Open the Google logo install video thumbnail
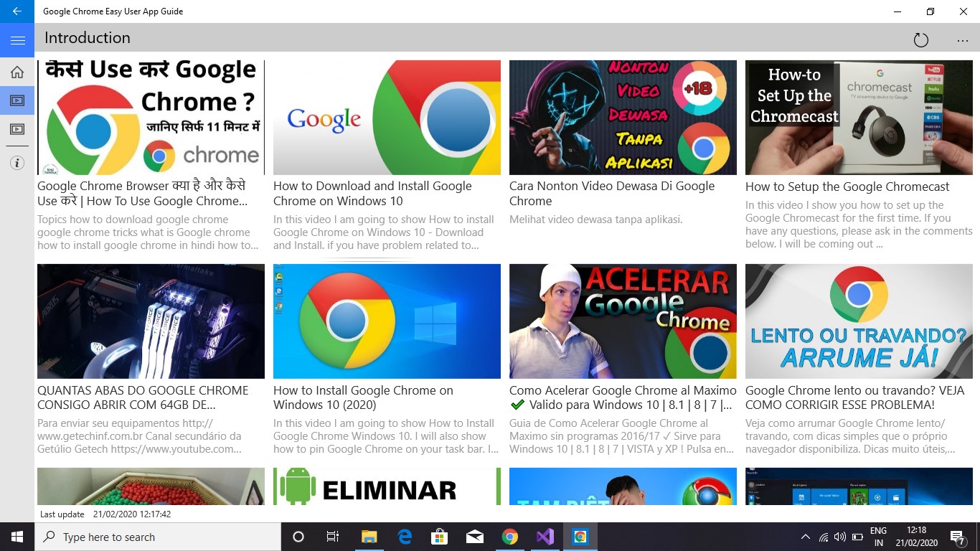980x551 pixels. click(387, 118)
